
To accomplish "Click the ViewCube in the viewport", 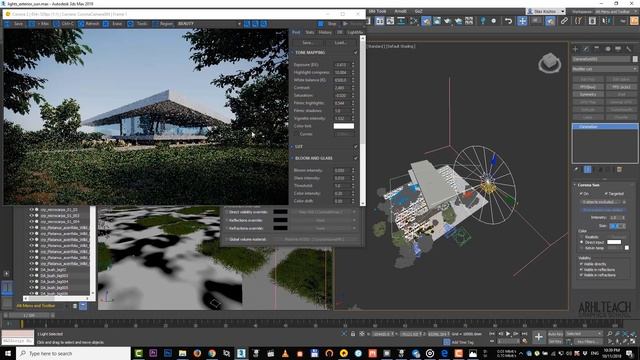I will [549, 63].
